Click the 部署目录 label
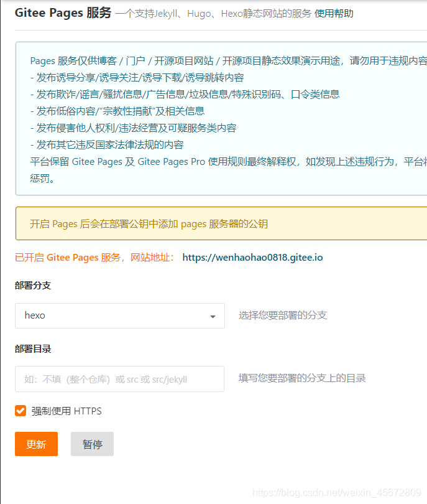The height and width of the screenshot is (504, 427). pyautogui.click(x=33, y=348)
